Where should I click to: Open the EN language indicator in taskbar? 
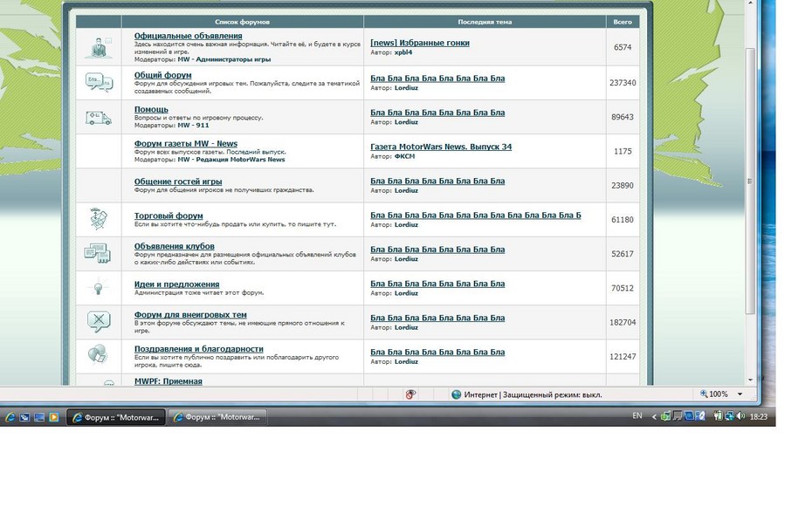point(637,417)
